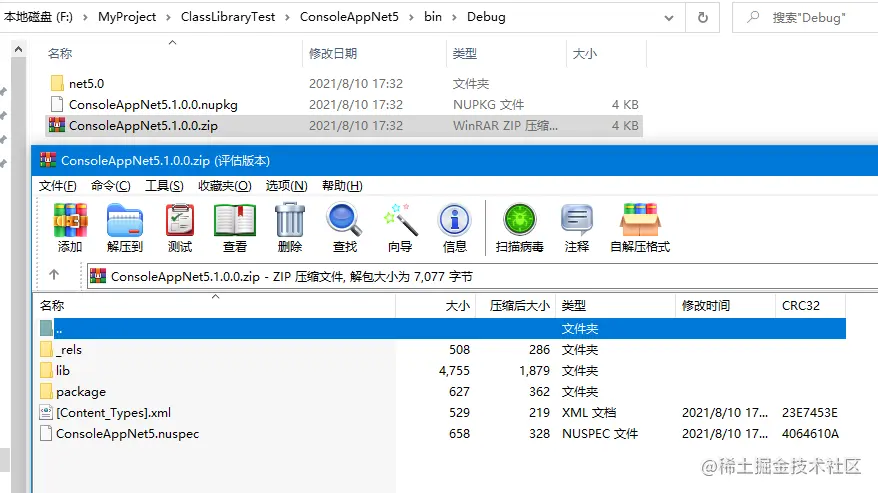The height and width of the screenshot is (493, 878).
Task: Open the Commands (命令) menu
Action: click(x=110, y=185)
